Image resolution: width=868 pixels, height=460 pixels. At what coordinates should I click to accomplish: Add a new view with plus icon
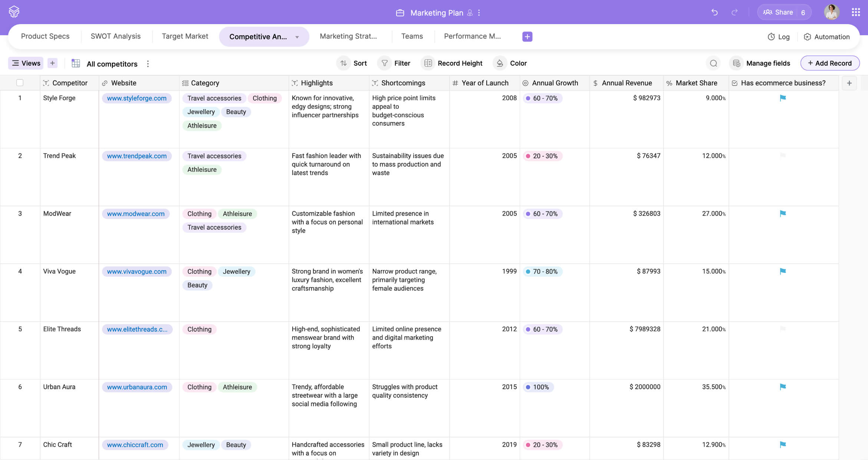53,63
